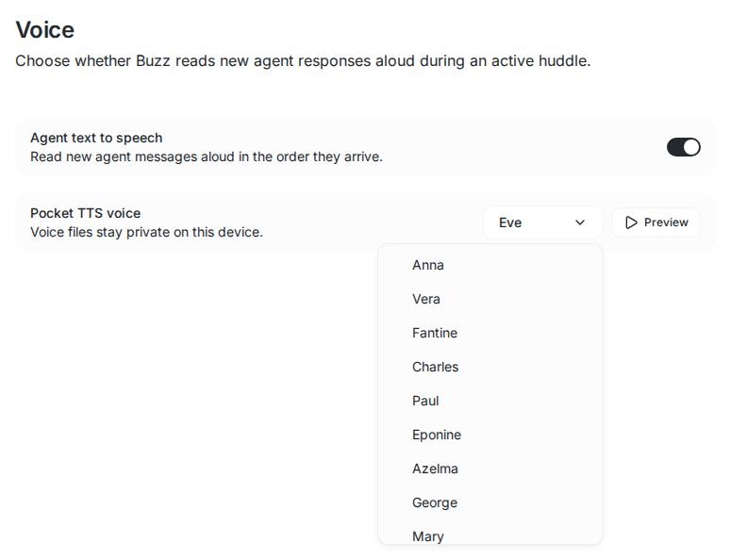Image resolution: width=731 pixels, height=560 pixels.
Task: Choose George from voice options
Action: (490, 503)
